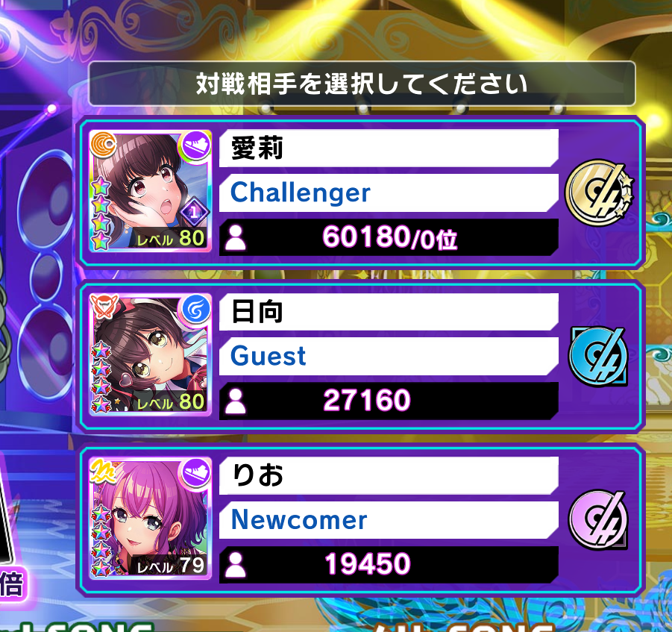672x632 pixels.
Task: Click the blue Guest rank medal icon
Action: tap(598, 357)
